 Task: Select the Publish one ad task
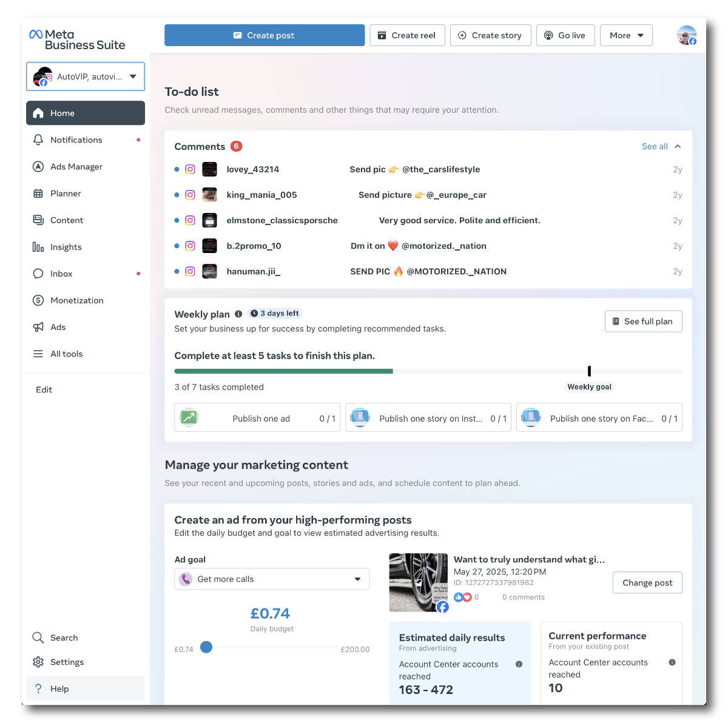(x=257, y=418)
